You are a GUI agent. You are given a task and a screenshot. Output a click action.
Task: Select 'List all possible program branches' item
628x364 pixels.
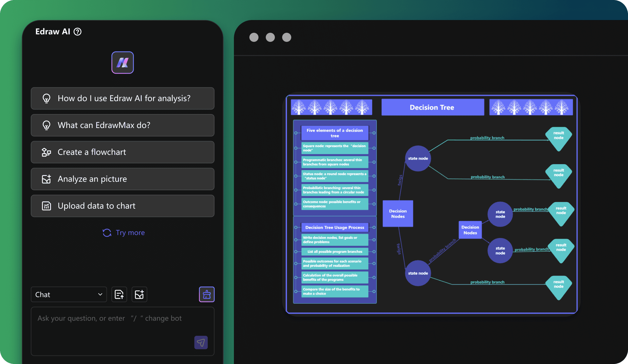[x=335, y=251]
